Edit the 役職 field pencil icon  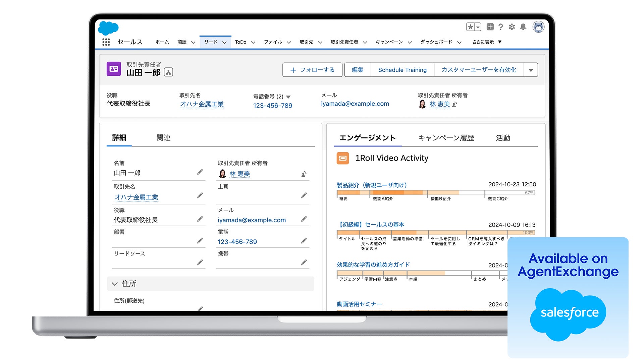pos(200,219)
